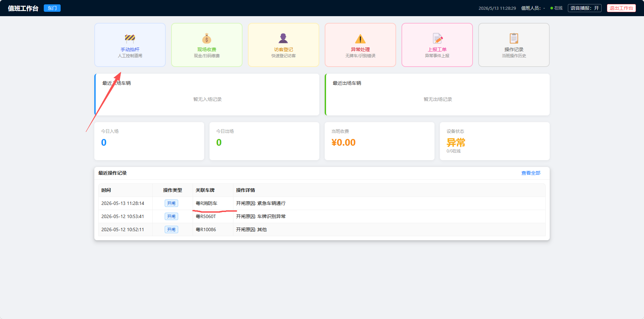This screenshot has height=319, width=644.
Task: Open the 操作记录 card label
Action: (514, 49)
